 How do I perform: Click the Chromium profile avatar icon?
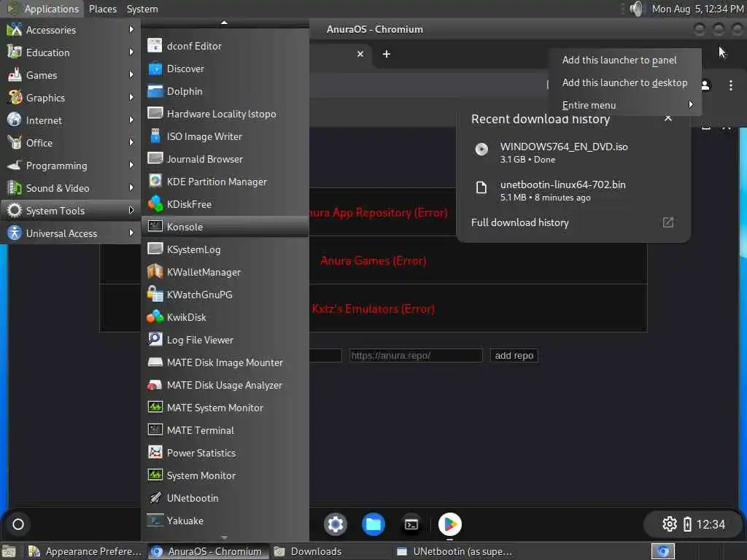coord(705,85)
